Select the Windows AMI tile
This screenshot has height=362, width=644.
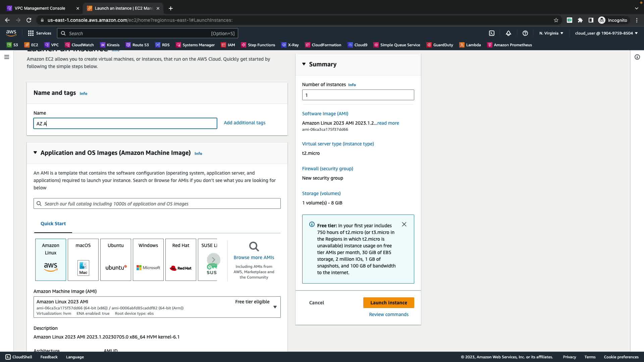pos(148,259)
